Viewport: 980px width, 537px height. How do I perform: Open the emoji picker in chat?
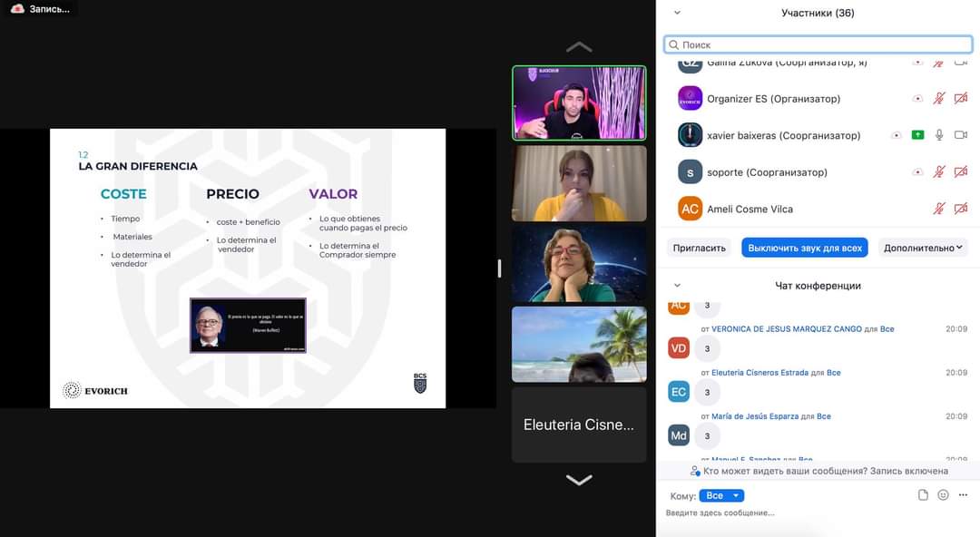coord(943,495)
